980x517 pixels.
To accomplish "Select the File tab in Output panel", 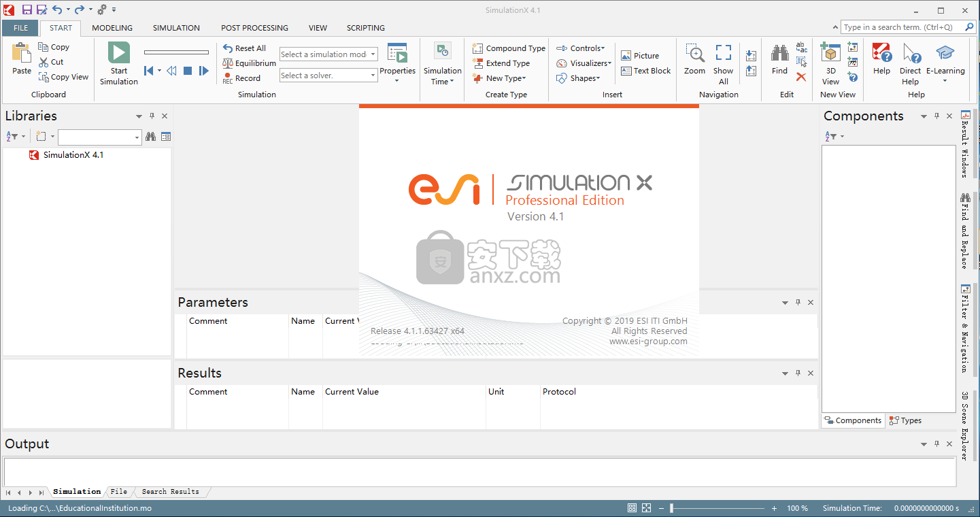I will (x=119, y=492).
